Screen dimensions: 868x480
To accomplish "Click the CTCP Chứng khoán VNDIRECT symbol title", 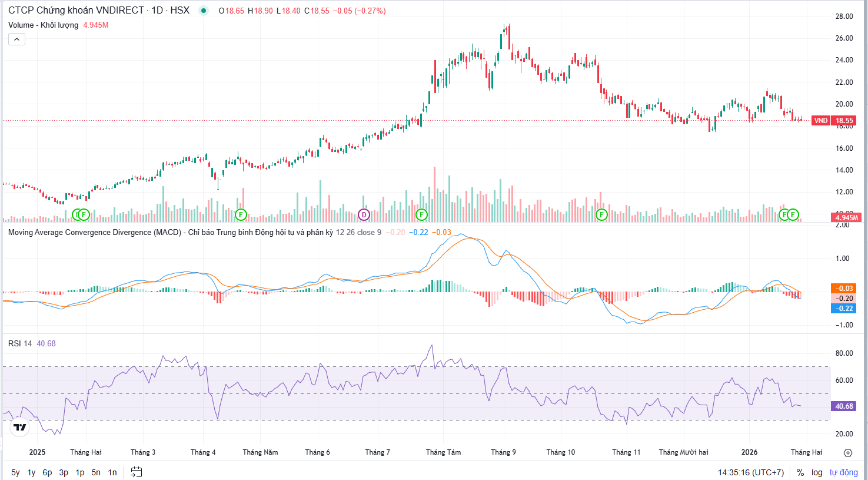I will click(76, 11).
